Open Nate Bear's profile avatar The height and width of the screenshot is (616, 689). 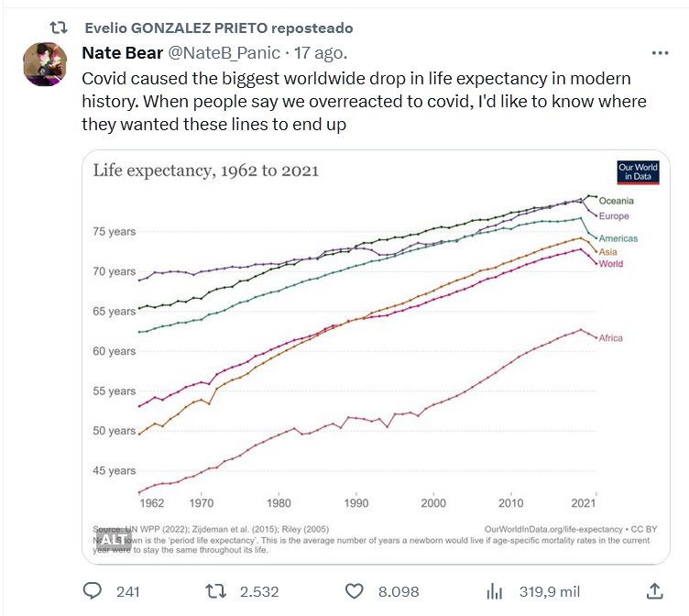(42, 62)
